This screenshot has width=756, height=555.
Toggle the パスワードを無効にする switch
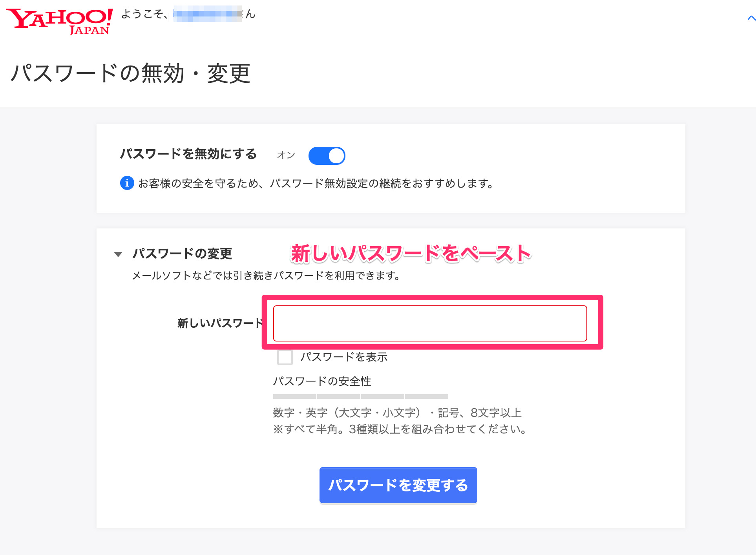(327, 156)
